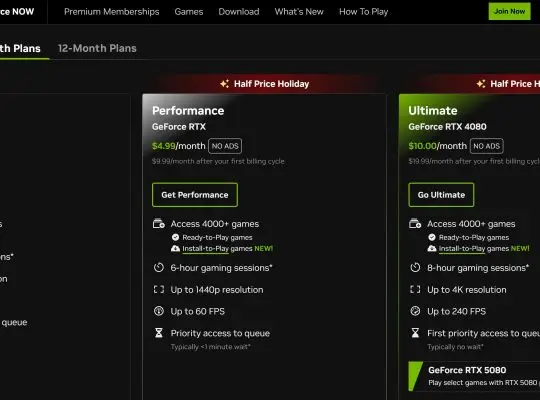Click the green Join Now button

point(509,11)
